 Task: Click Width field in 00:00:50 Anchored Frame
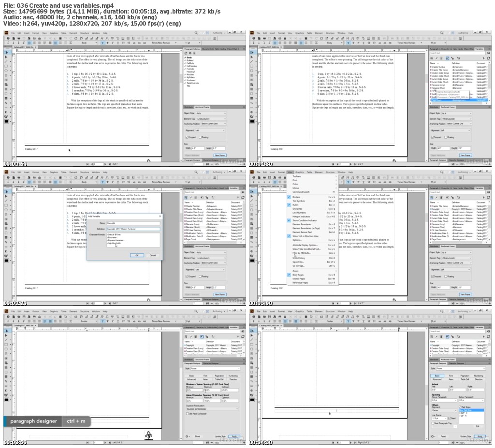198,148
